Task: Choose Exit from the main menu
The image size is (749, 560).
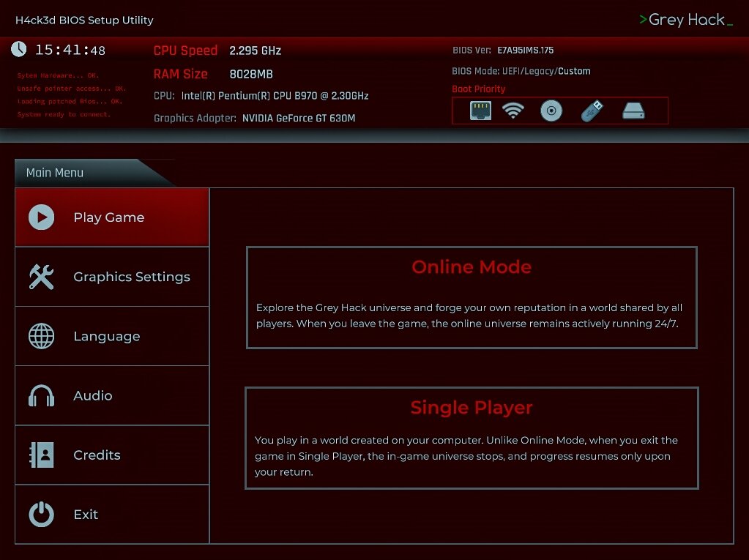Action: [112, 514]
